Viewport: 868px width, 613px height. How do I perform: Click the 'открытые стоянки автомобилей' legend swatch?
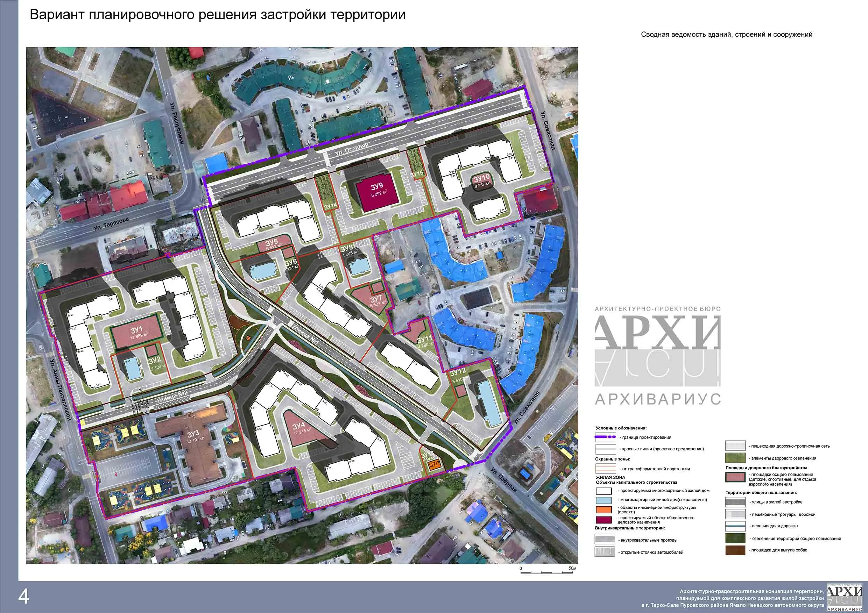click(x=605, y=552)
